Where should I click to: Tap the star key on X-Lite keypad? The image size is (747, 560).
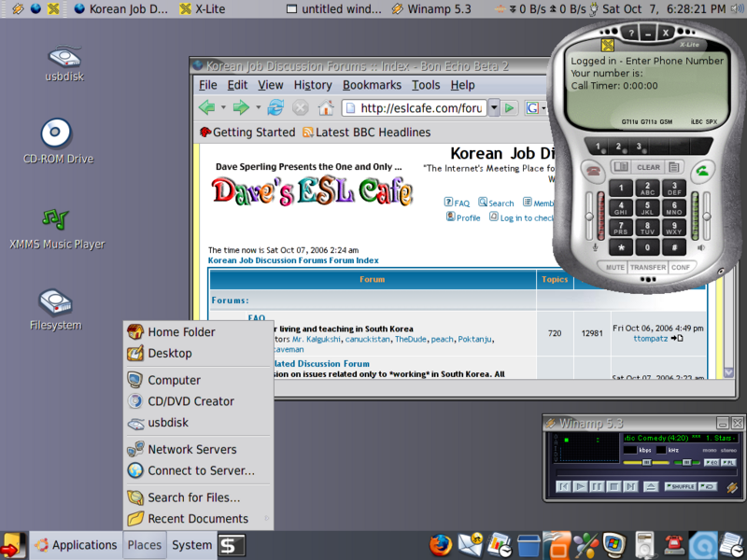point(621,247)
